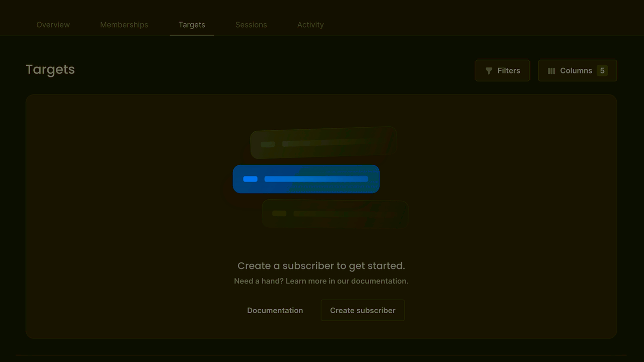This screenshot has height=362, width=644.
Task: Click the 'Need a hand?' help text
Action: click(321, 281)
